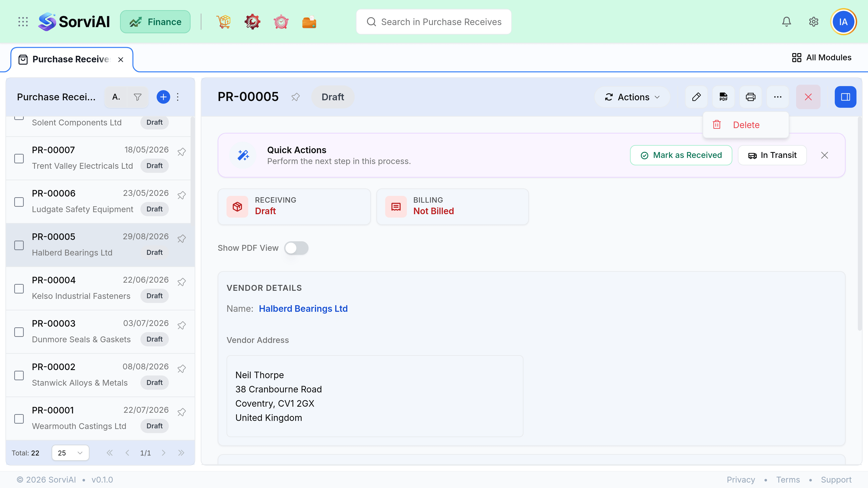Open the Finance module button
This screenshot has width=868, height=488.
[155, 22]
